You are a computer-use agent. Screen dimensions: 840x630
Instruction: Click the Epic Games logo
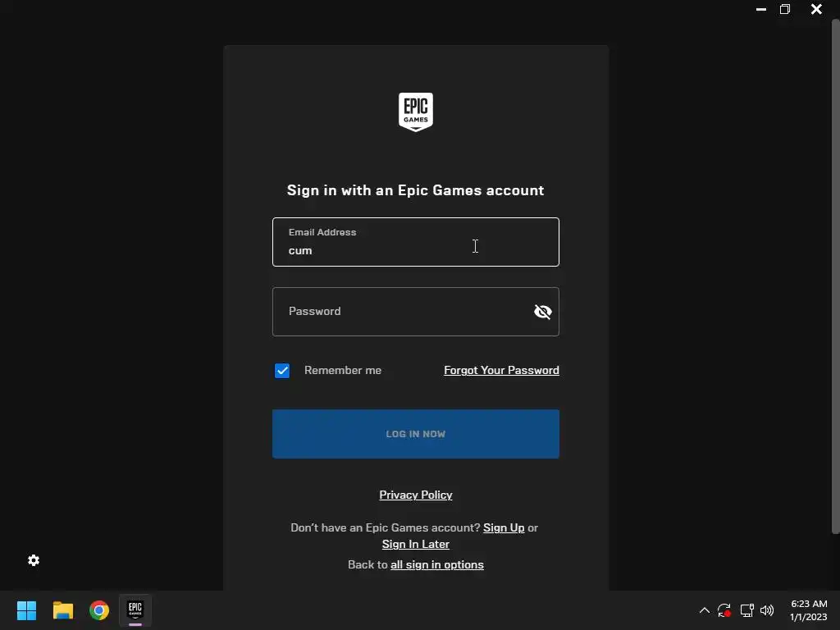[x=415, y=112]
